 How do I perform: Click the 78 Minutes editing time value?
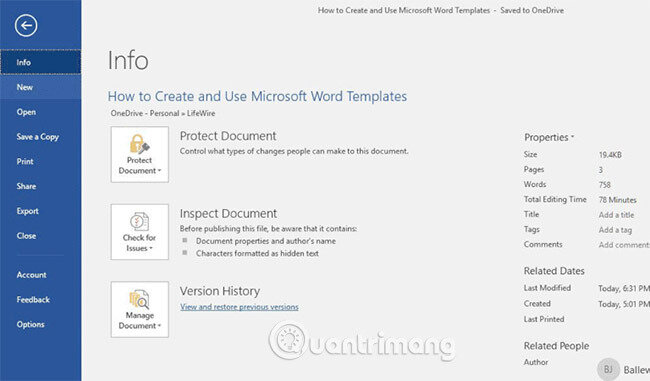point(617,200)
